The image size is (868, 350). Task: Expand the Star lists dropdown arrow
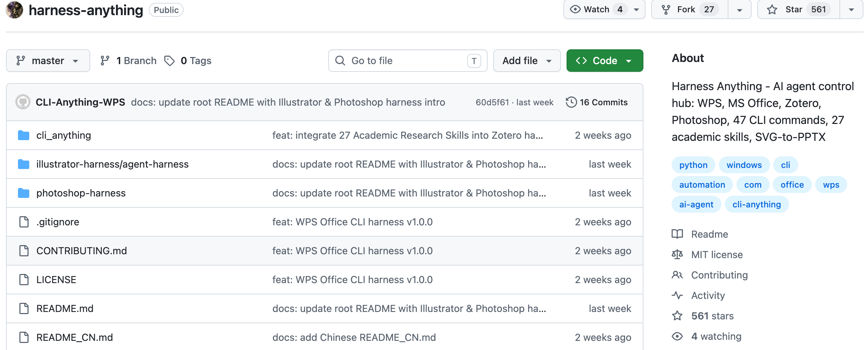(851, 10)
